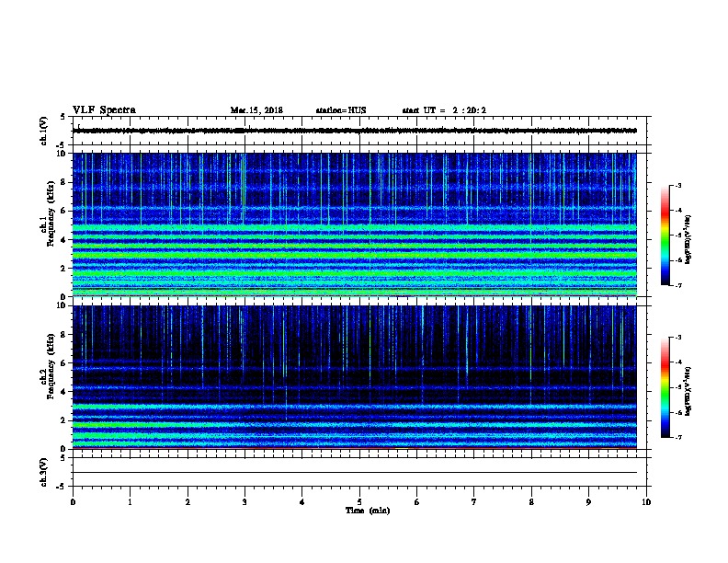Viewport: 728px width, 563px height.
Task: Click the ch.1 colorbar log(PSD) label
Action: (688, 239)
